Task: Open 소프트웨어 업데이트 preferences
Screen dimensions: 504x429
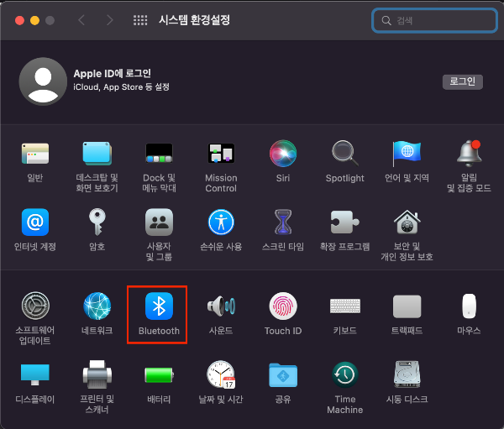Action: pyautogui.click(x=35, y=306)
